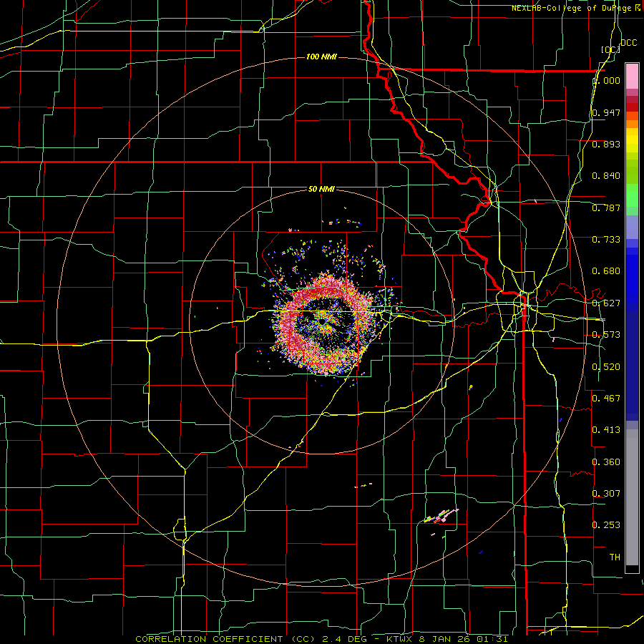This screenshot has width=644, height=644.
Task: Click the 0.840 color scale value
Action: (606, 176)
